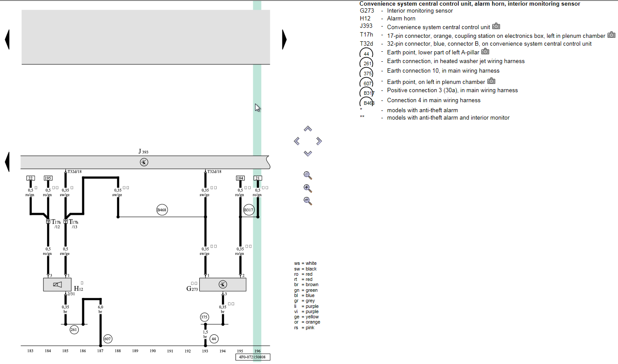The width and height of the screenshot is (618, 364).
Task: Follow current track reference box 184
Action: pyautogui.click(x=240, y=178)
